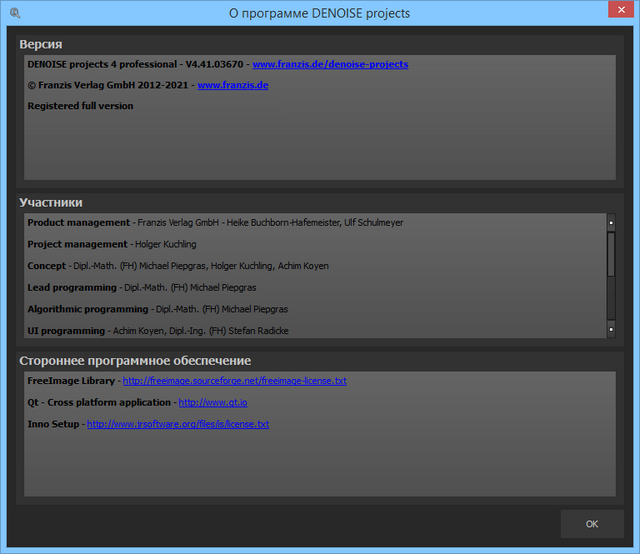Click 'Стороннее программное обеспечение' heading

click(135, 361)
